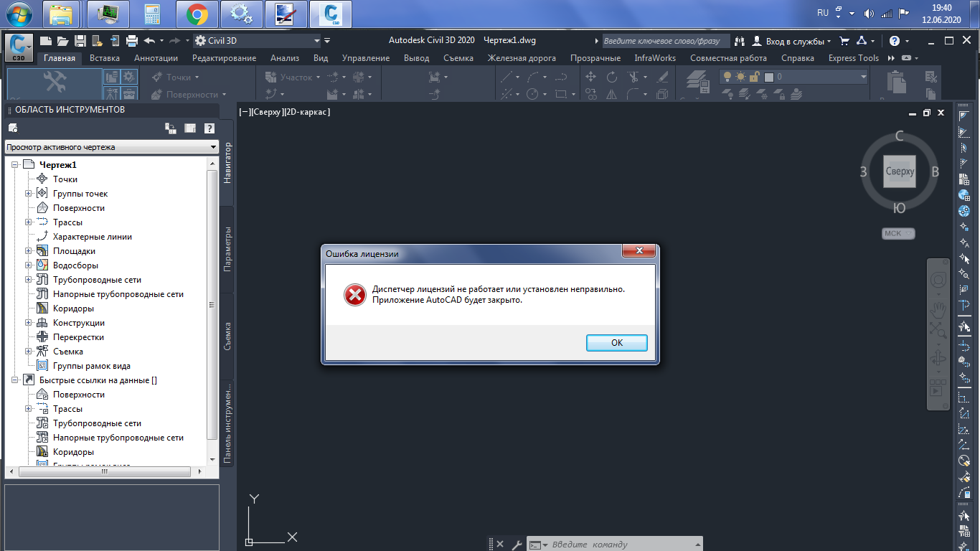Click the Plot printer icon
The height and width of the screenshot is (551, 980).
pos(132,41)
